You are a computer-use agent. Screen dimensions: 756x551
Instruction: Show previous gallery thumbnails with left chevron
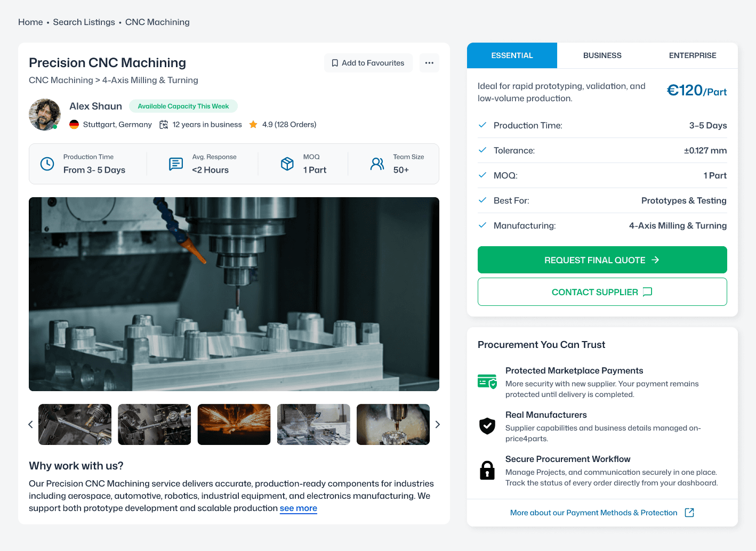click(30, 425)
